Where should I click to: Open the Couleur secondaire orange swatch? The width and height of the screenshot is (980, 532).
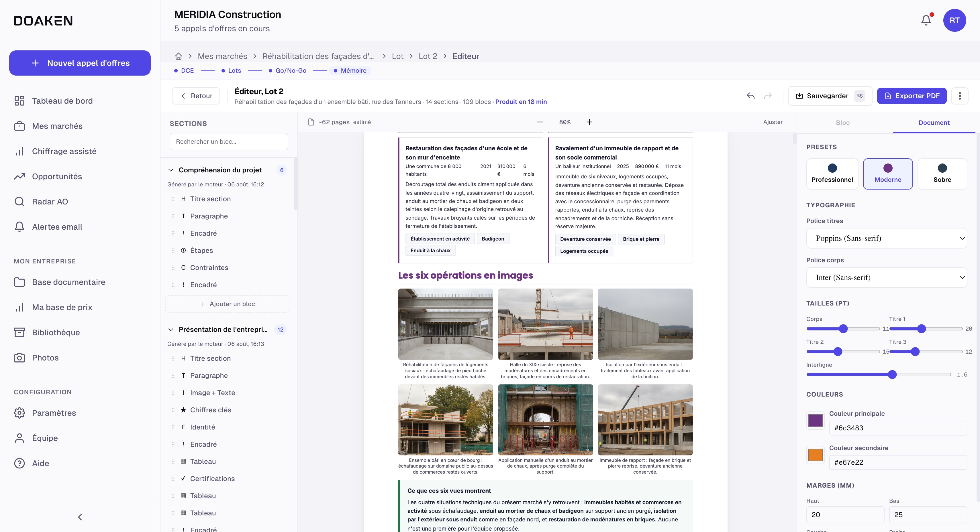(815, 455)
